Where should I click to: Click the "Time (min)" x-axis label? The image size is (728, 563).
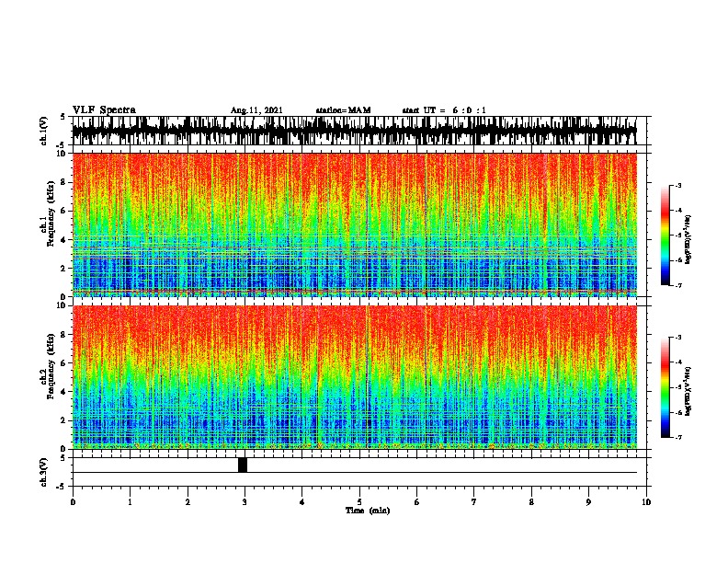coord(368,511)
